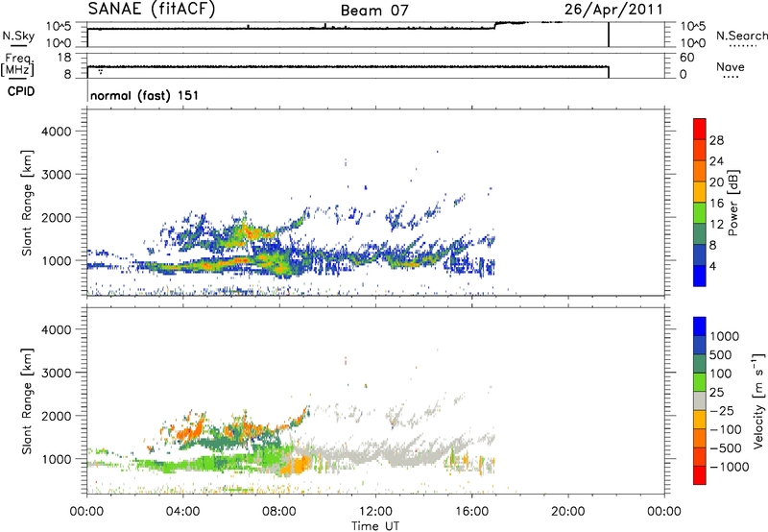Click the 4000 tick on power panel
The height and width of the screenshot is (532, 768).
[x=56, y=132]
